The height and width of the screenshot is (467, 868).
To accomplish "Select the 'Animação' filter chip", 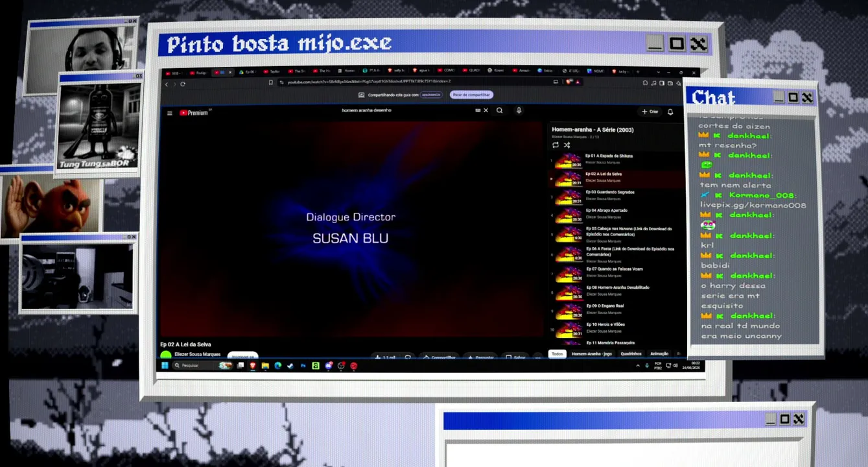I will coord(659,353).
